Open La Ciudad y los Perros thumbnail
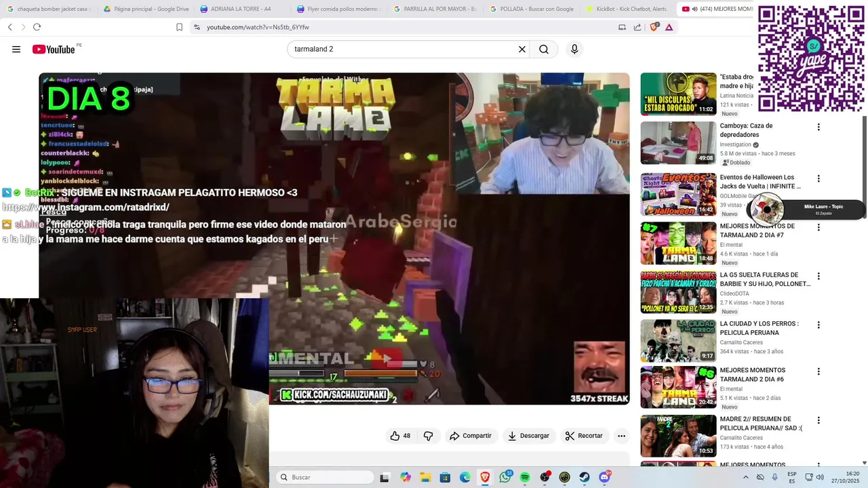This screenshot has height=488, width=868. pyautogui.click(x=678, y=341)
